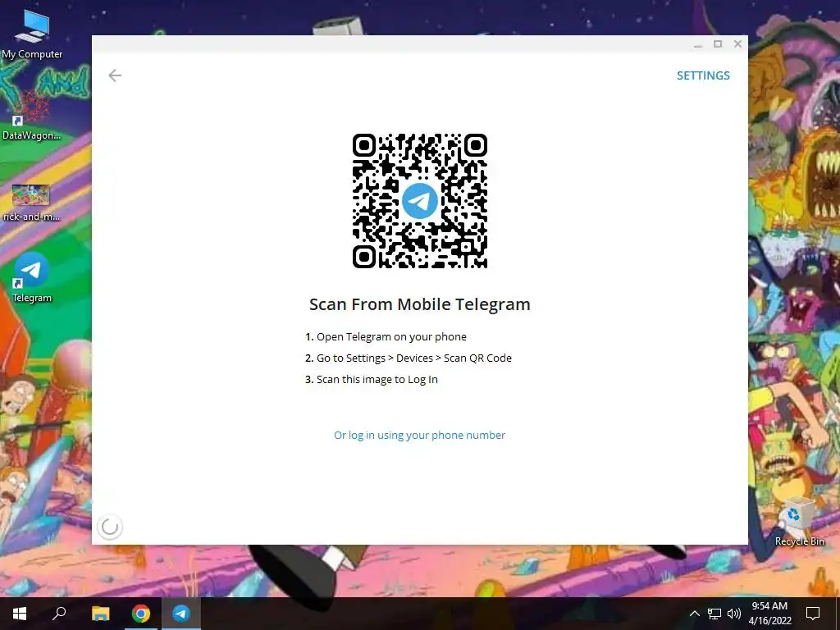Select the DataWagon desktop shortcut

click(x=32, y=116)
